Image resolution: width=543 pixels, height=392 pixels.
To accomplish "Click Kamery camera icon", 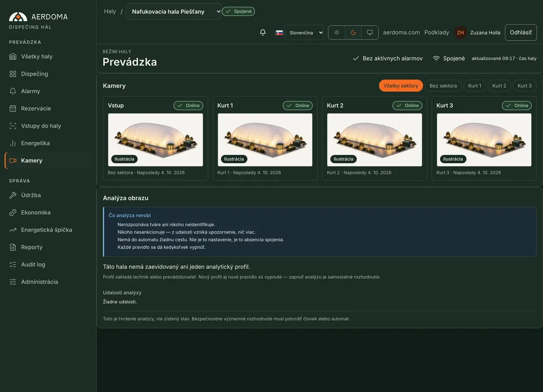I will (13, 161).
